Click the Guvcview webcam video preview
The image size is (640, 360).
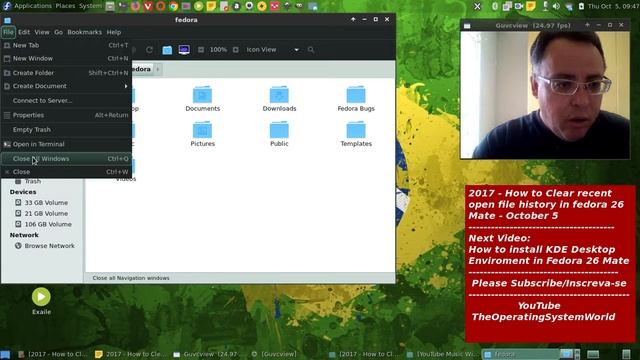click(x=545, y=95)
